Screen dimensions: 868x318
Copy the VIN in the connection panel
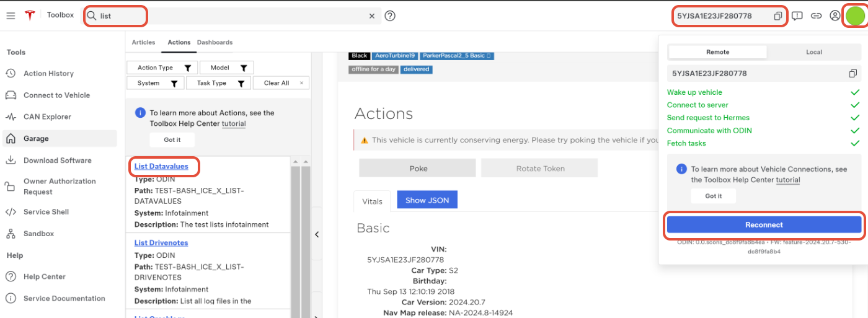click(x=852, y=73)
